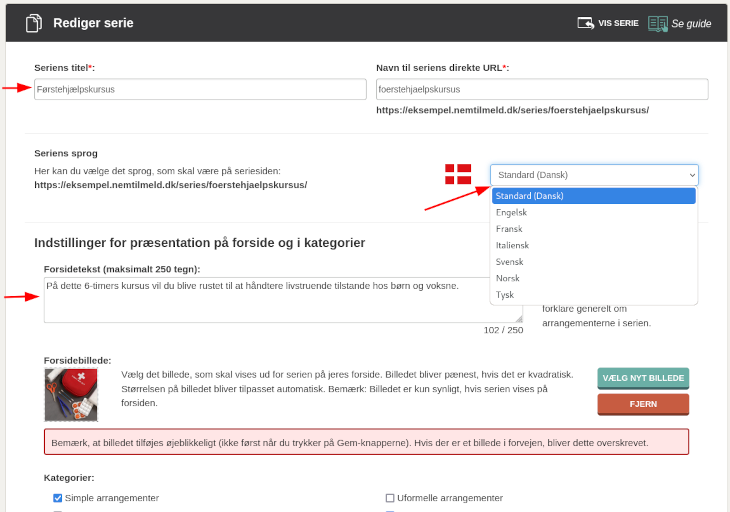Click the series URL text under Seriens sprog
The height and width of the screenshot is (512, 730).
click(171, 185)
